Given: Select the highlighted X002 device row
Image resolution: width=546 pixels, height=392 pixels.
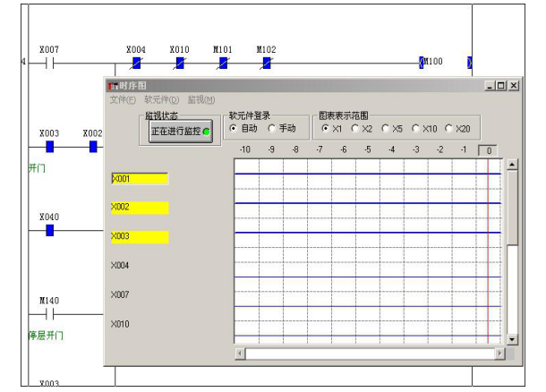Looking at the screenshot, I should 140,208.
